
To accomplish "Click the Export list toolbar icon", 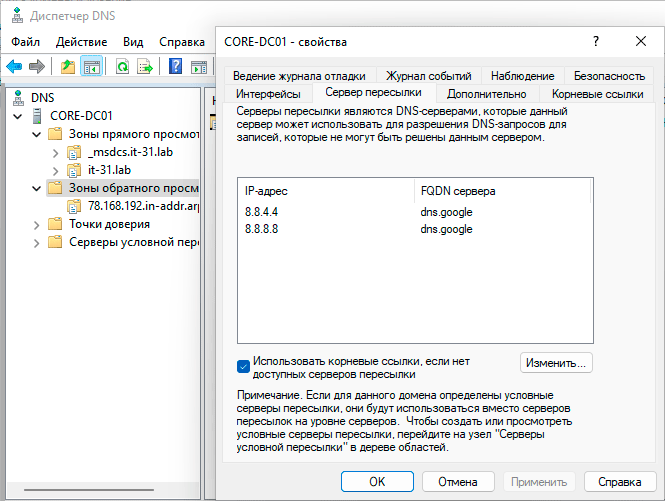I will tap(145, 66).
